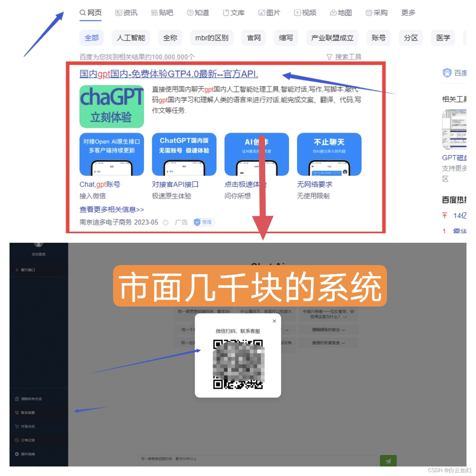Click the 不止聊天 thumbnail

click(329, 154)
